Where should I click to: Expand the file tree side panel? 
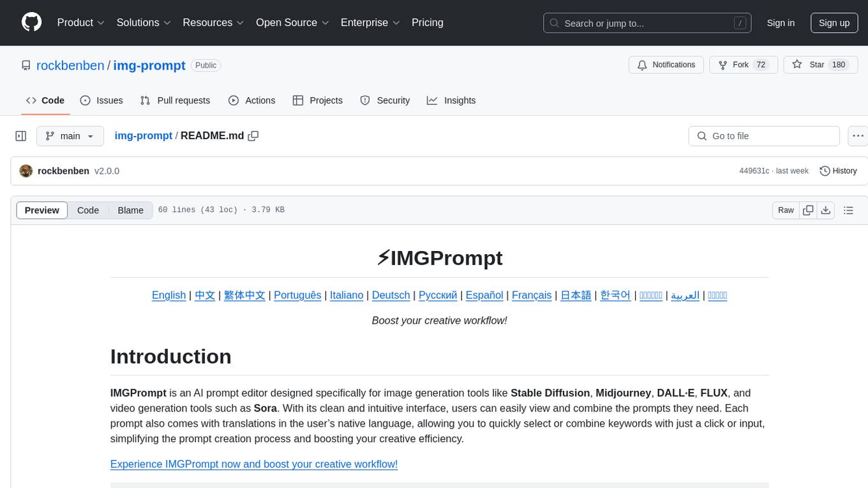pyautogui.click(x=21, y=136)
